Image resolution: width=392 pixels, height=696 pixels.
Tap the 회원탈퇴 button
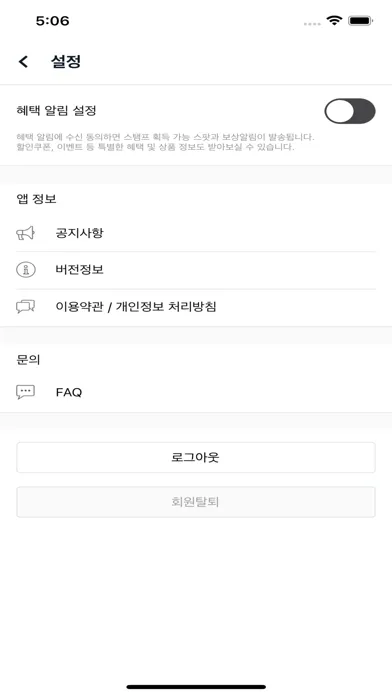click(x=196, y=502)
